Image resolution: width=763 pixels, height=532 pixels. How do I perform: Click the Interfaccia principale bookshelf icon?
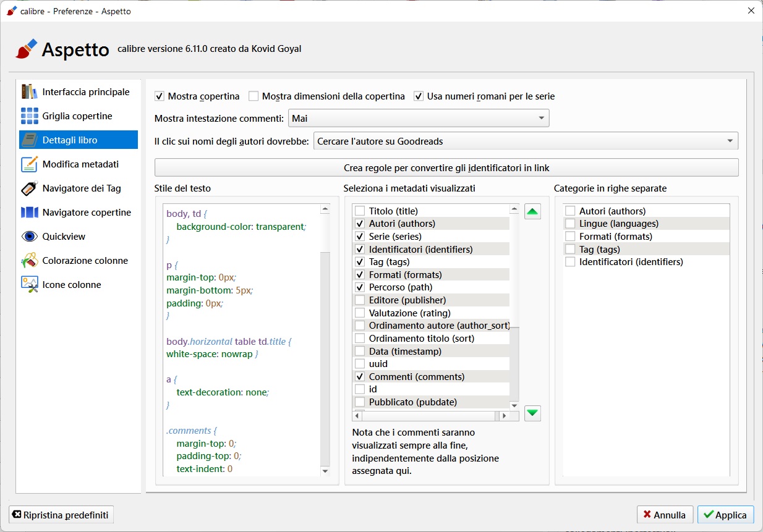pyautogui.click(x=30, y=92)
